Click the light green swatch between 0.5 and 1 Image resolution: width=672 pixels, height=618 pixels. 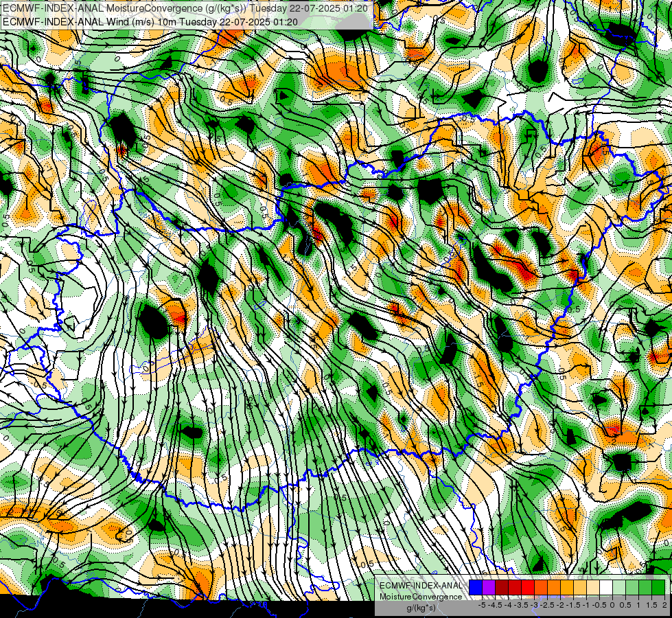(632, 587)
